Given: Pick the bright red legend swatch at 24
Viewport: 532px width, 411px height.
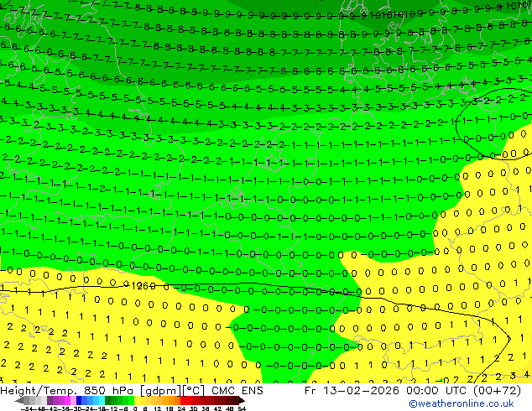Looking at the screenshot, I should [x=183, y=401].
